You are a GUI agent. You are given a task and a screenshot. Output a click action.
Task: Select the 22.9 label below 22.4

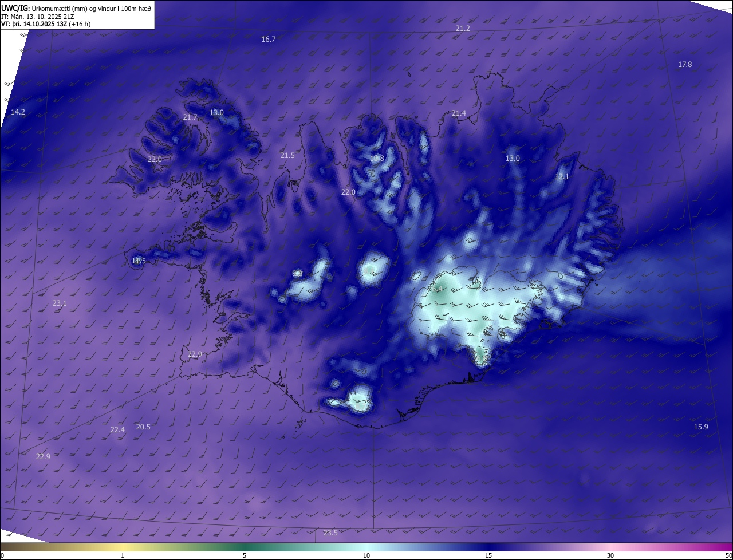[43, 457]
